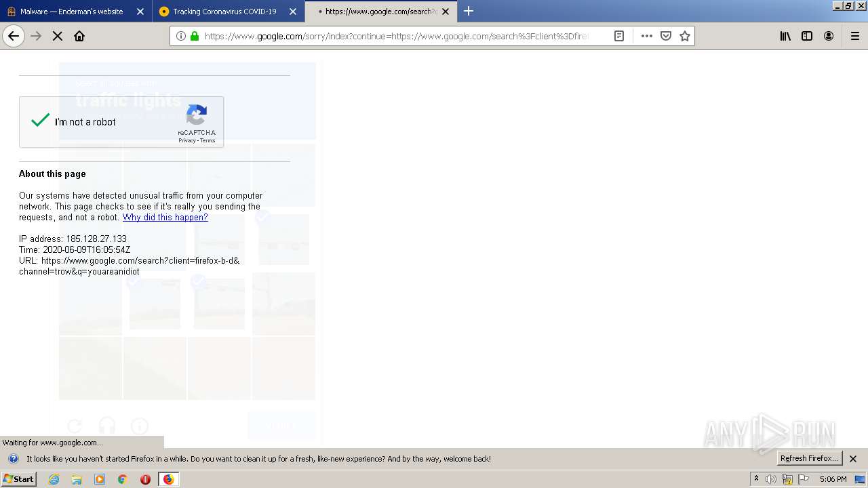Screen dimensions: 868x488
Task: Click the 5:06 PM clock
Action: click(x=833, y=479)
